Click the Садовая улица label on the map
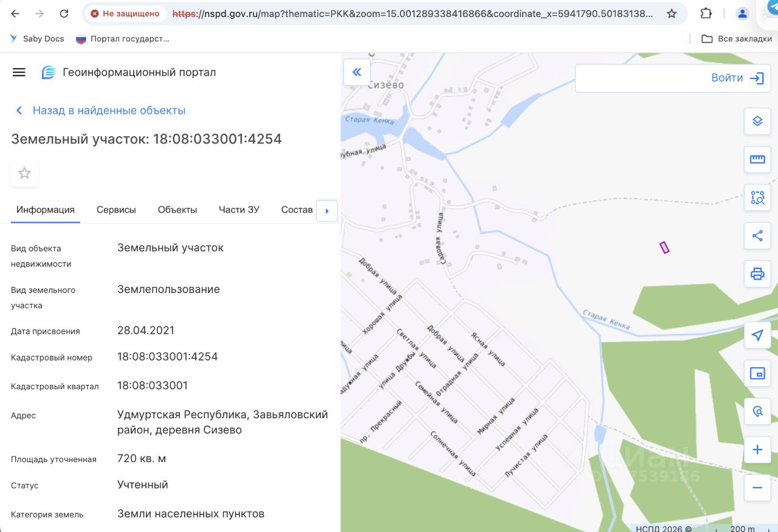Image resolution: width=778 pixels, height=532 pixels. 441,238
